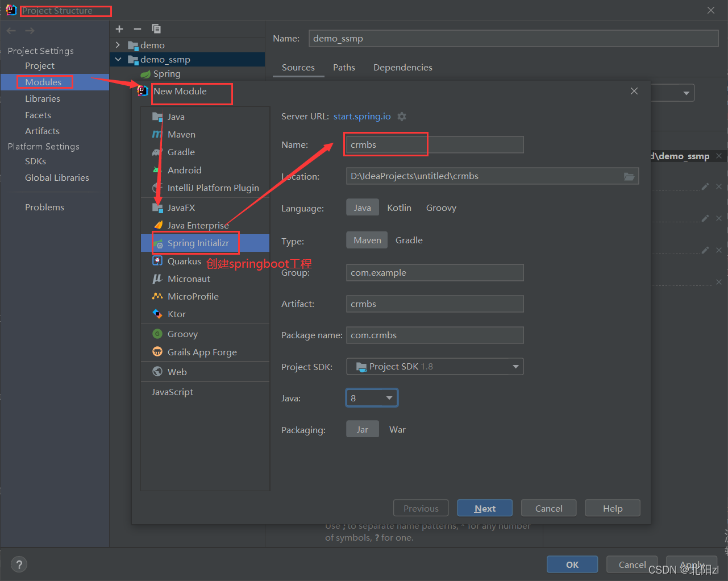This screenshot has width=728, height=581.
Task: Click Cancel in Project Structure window
Action: tap(632, 565)
